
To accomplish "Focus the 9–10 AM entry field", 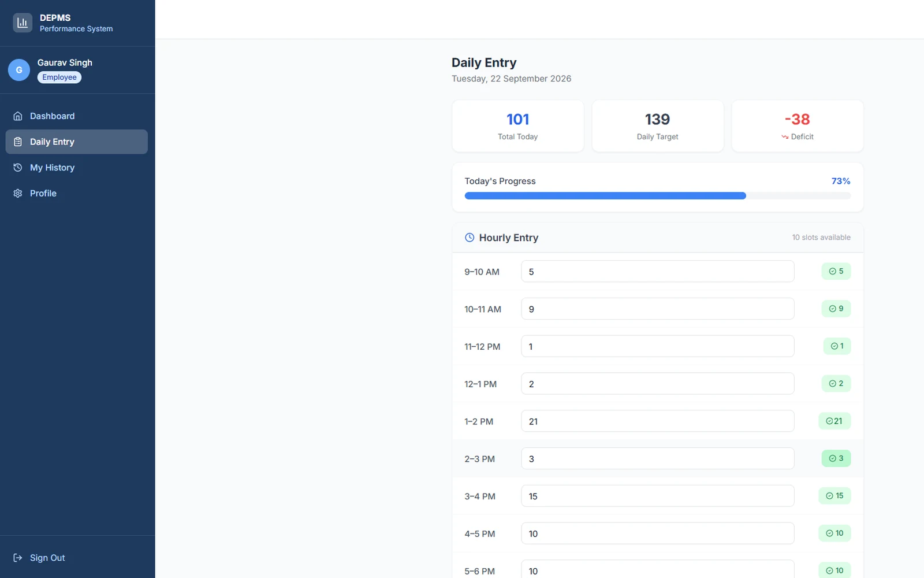I will point(657,271).
